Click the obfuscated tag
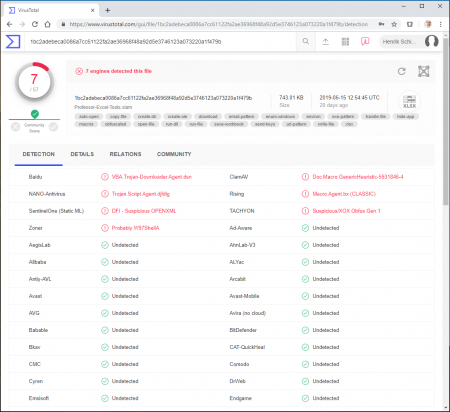Image resolution: width=450 pixels, height=412 pixels. (115, 124)
